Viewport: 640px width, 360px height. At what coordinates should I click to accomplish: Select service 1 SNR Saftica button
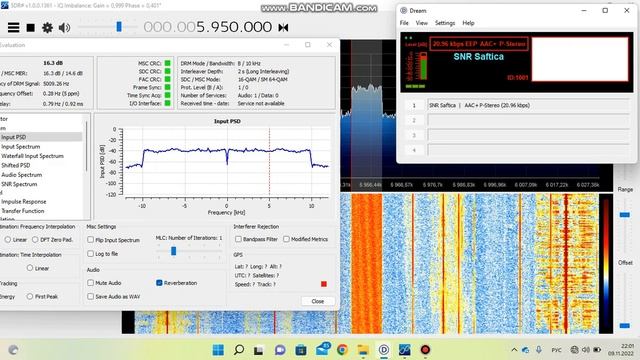pos(413,105)
